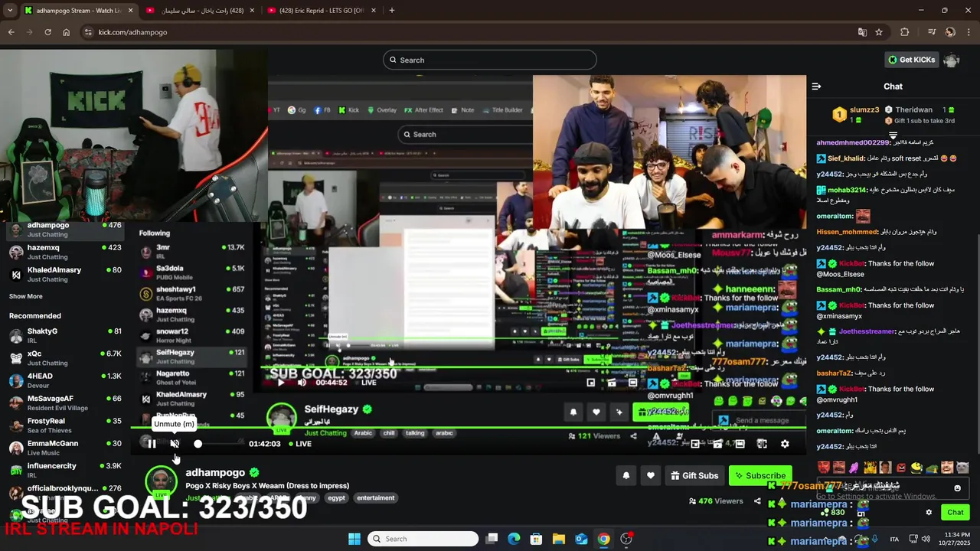Switch to the Eric Reprid LETS GO tab

(322, 11)
